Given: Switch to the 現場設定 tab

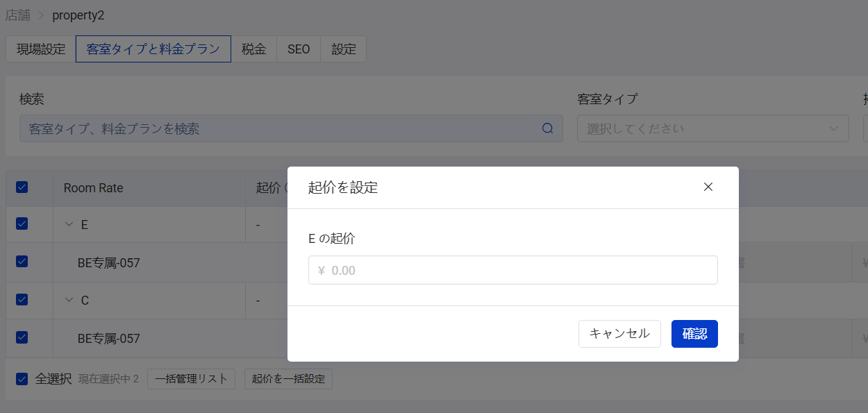Looking at the screenshot, I should [41, 49].
